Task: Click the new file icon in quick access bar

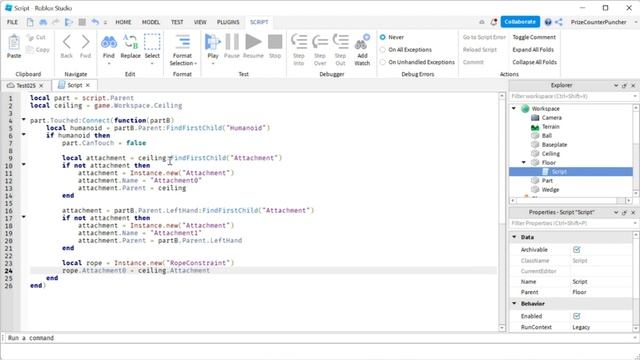Action: pos(30,22)
